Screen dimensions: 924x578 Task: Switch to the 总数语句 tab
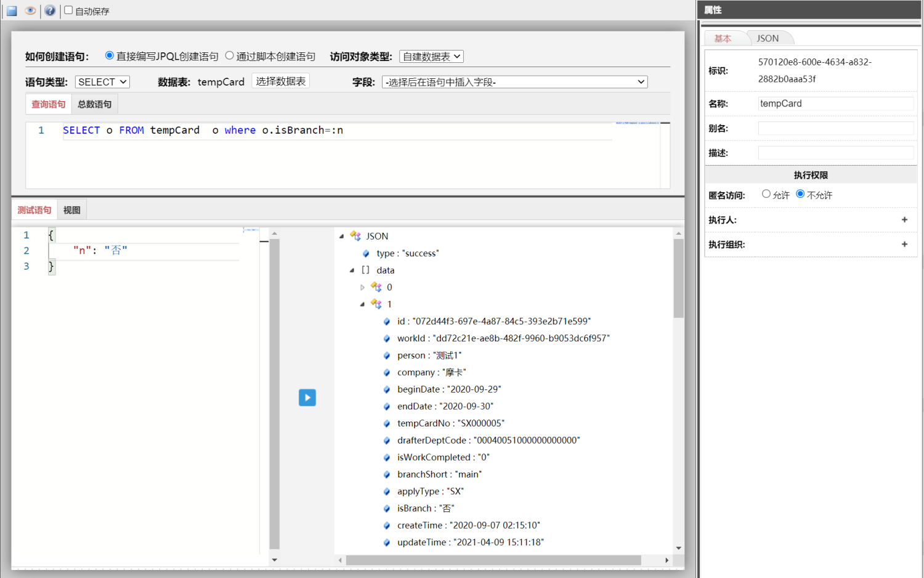click(94, 104)
